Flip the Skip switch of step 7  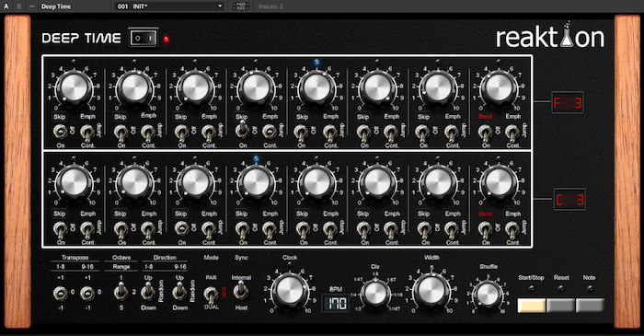422,133
